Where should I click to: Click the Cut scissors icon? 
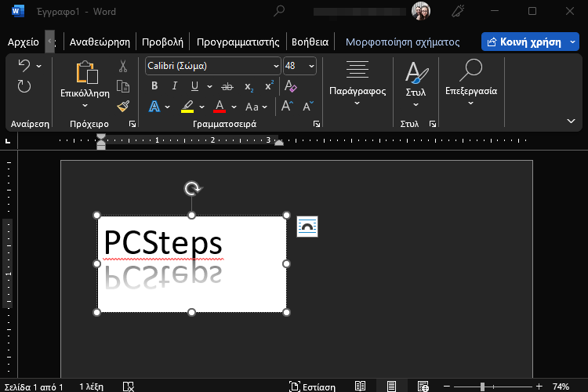[x=123, y=66]
